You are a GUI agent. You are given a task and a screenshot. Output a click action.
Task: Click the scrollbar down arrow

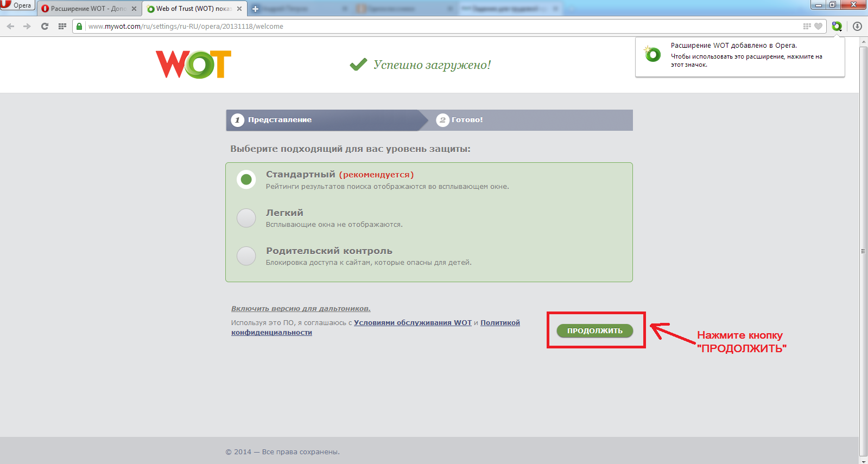click(863, 460)
